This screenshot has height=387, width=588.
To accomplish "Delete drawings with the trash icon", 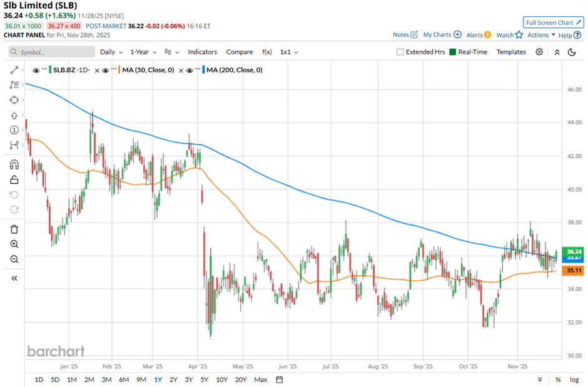I will coord(14,229).
